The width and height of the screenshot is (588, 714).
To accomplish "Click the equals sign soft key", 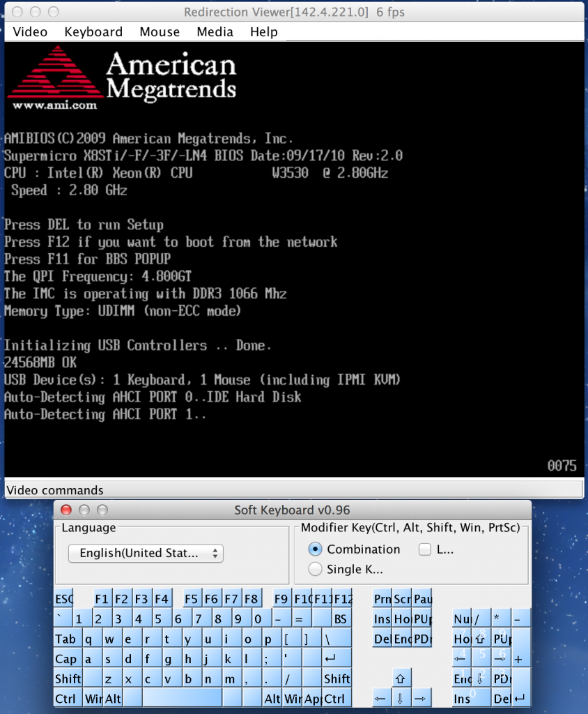I will pyautogui.click(x=302, y=618).
